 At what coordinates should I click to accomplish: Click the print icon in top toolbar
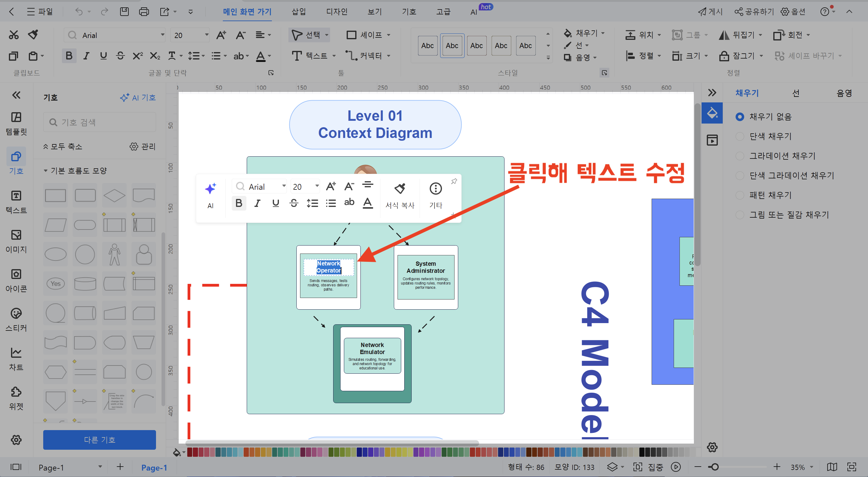pyautogui.click(x=144, y=12)
